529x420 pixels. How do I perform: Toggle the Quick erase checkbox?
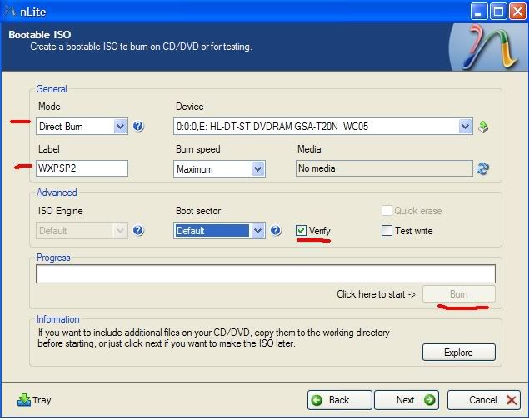coord(387,211)
